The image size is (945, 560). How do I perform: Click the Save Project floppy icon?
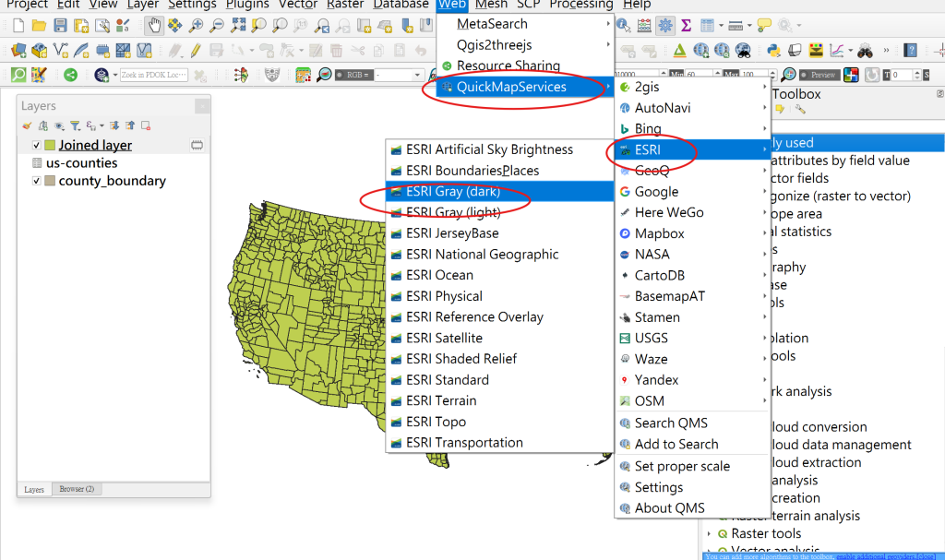pyautogui.click(x=60, y=25)
